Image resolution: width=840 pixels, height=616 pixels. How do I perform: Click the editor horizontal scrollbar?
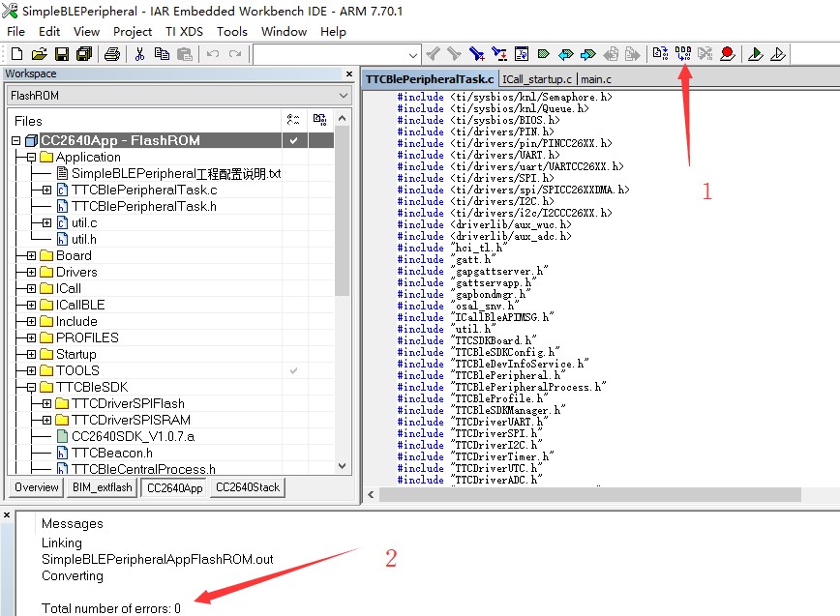589,494
